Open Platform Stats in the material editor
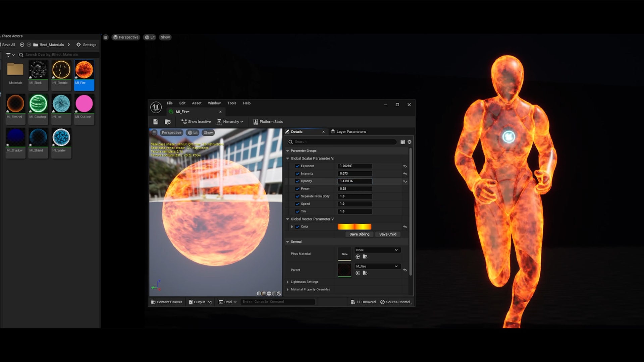Screen dimensions: 644x362 click(268, 122)
